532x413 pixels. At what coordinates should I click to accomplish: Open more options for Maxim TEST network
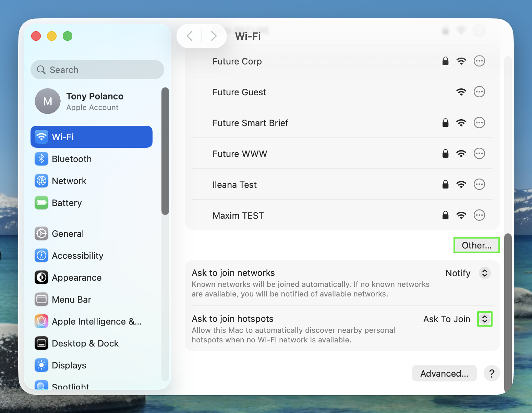(479, 215)
